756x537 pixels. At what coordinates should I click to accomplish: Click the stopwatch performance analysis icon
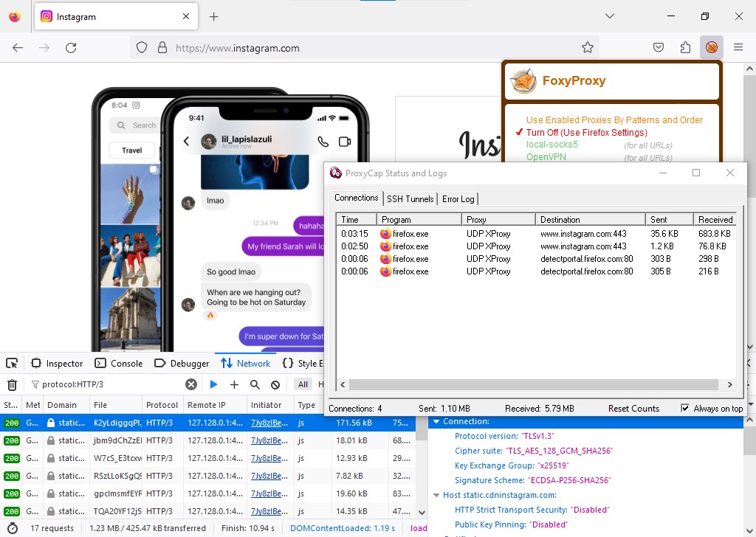pos(13,528)
